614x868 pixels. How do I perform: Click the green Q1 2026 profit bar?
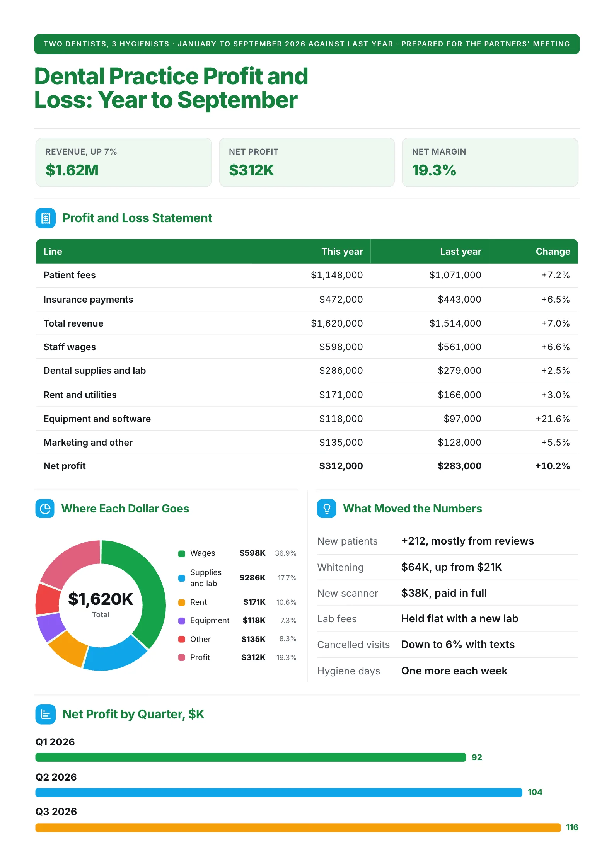click(x=251, y=757)
